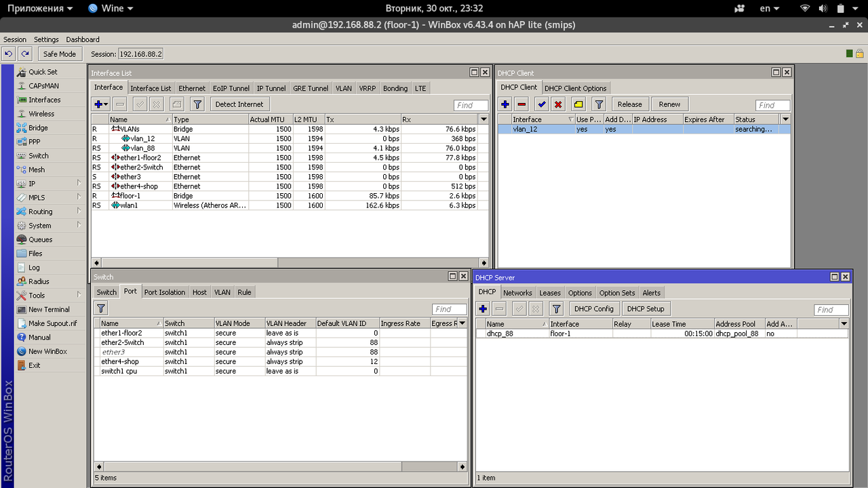
Task: Open Mesh in the sidebar
Action: pyautogui.click(x=37, y=169)
